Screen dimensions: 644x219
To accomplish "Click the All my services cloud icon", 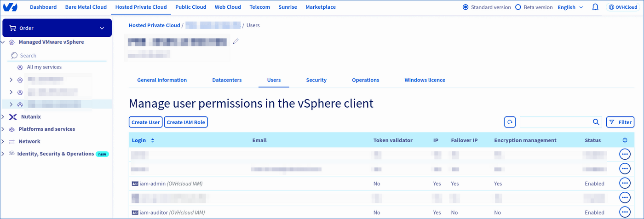I will [x=20, y=67].
